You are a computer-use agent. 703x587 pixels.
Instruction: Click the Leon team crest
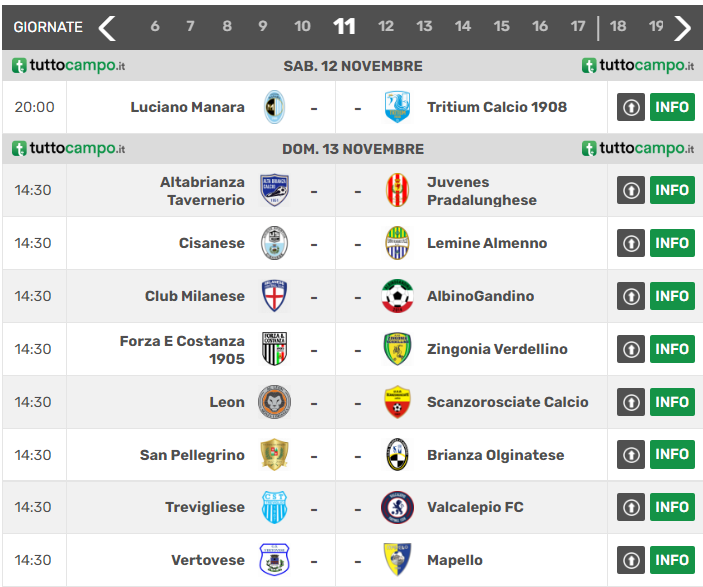274,402
